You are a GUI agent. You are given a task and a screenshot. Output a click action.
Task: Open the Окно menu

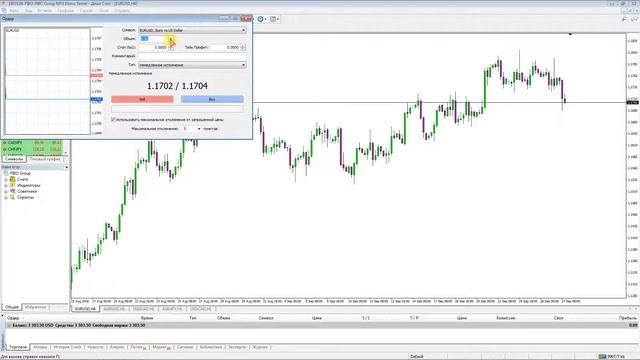104,11
